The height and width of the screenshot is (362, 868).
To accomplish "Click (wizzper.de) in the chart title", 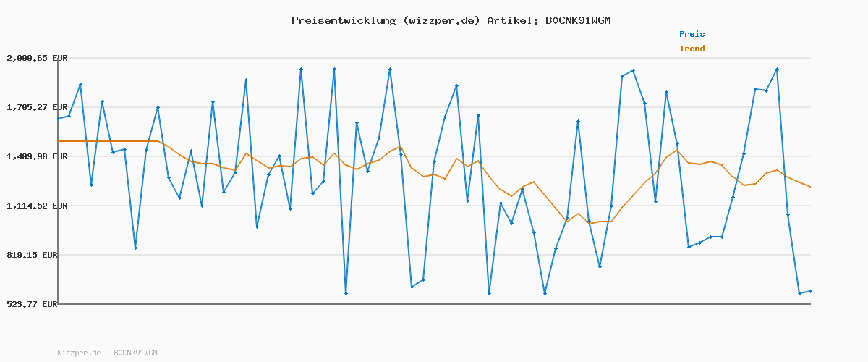I will (439, 20).
